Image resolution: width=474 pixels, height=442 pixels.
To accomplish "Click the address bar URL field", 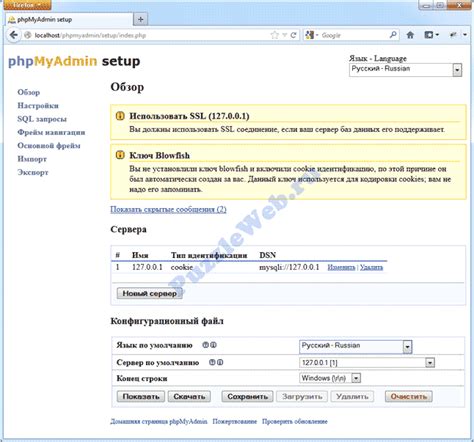I will [150, 35].
